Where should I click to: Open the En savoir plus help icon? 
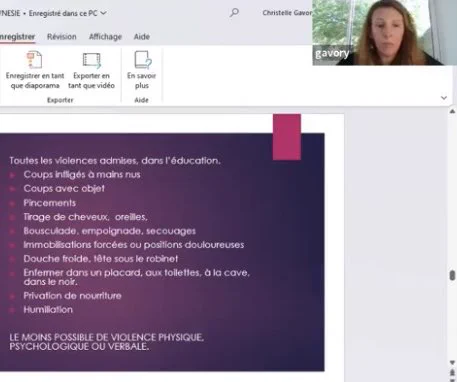[x=143, y=60]
